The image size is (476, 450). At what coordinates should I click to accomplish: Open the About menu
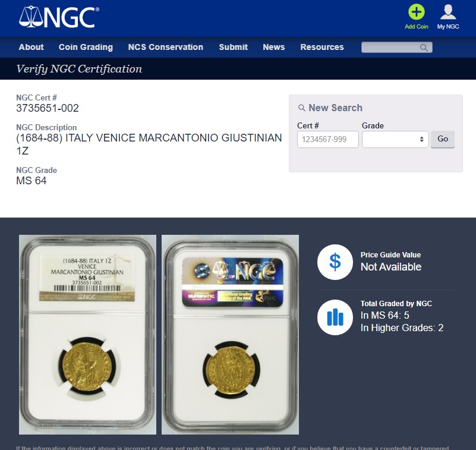click(31, 47)
